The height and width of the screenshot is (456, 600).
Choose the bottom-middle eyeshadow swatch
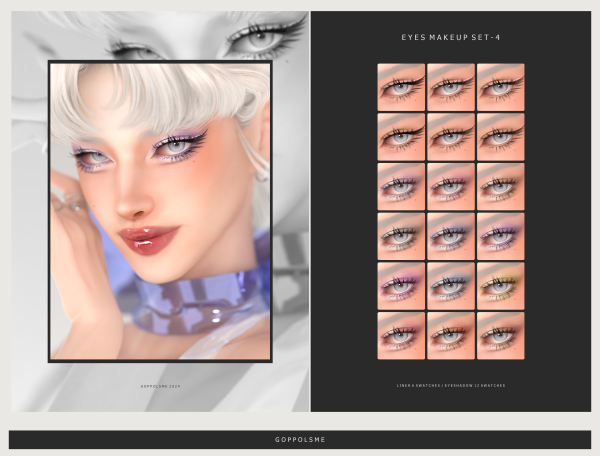pyautogui.click(x=451, y=335)
